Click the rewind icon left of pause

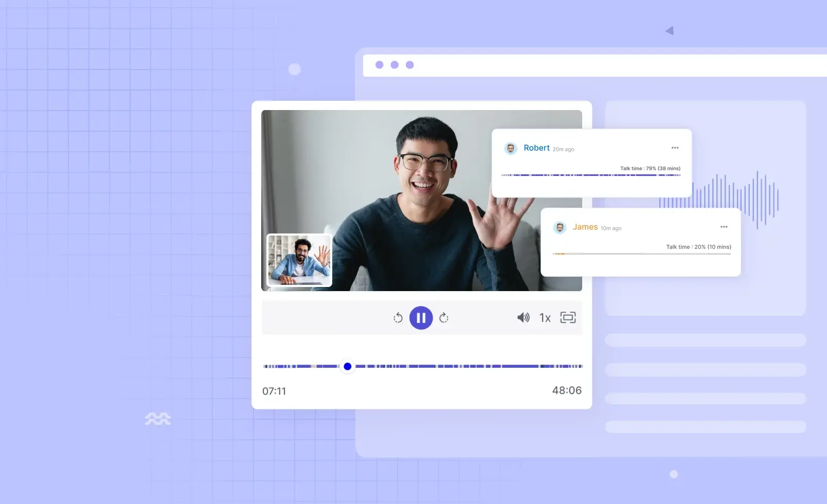click(x=398, y=318)
